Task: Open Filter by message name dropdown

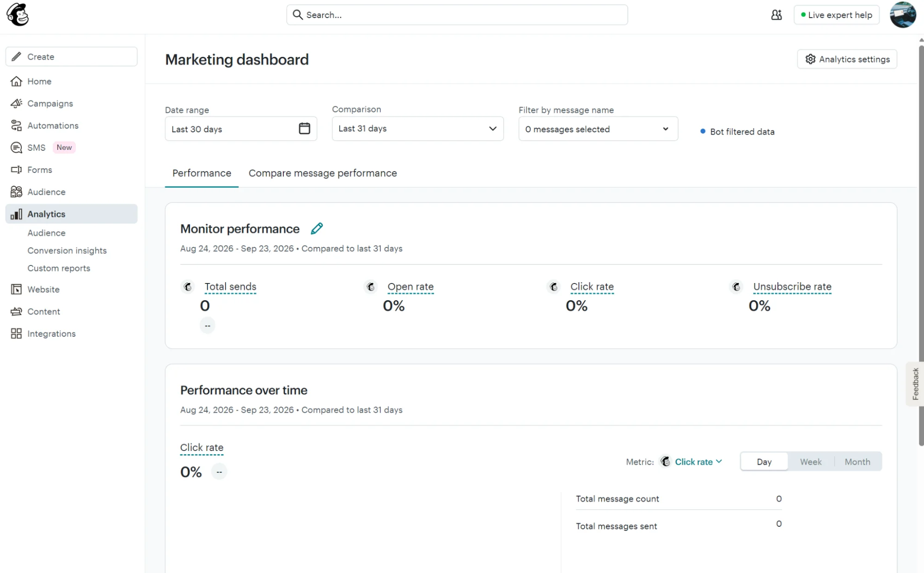Action: coord(598,129)
